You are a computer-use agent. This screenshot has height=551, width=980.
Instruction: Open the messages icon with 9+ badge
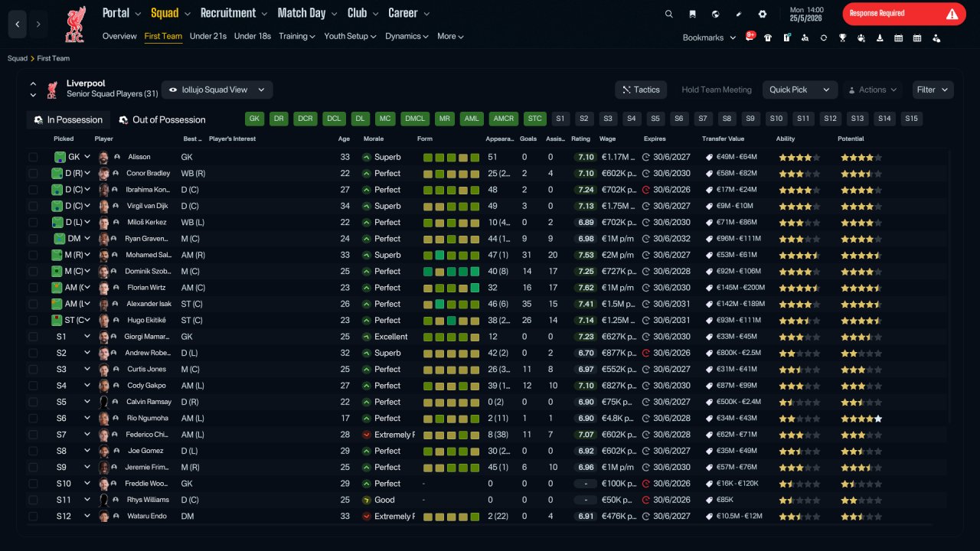[750, 37]
